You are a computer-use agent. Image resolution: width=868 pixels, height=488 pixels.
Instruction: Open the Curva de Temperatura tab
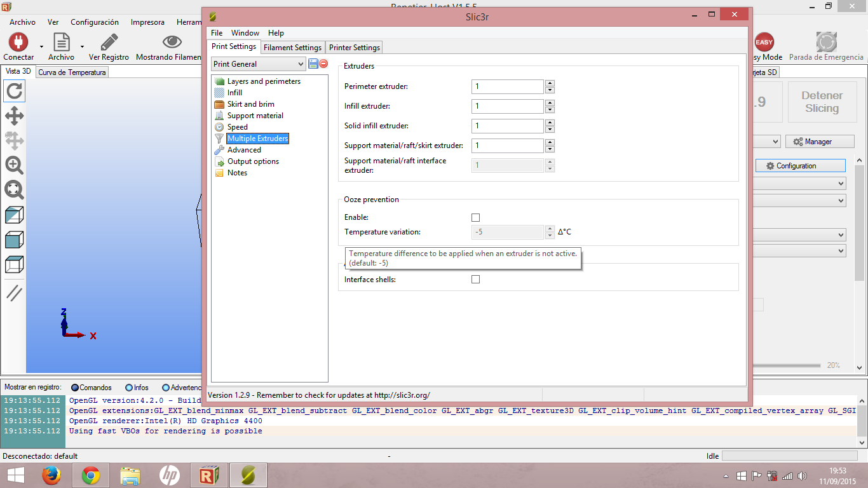(x=72, y=72)
